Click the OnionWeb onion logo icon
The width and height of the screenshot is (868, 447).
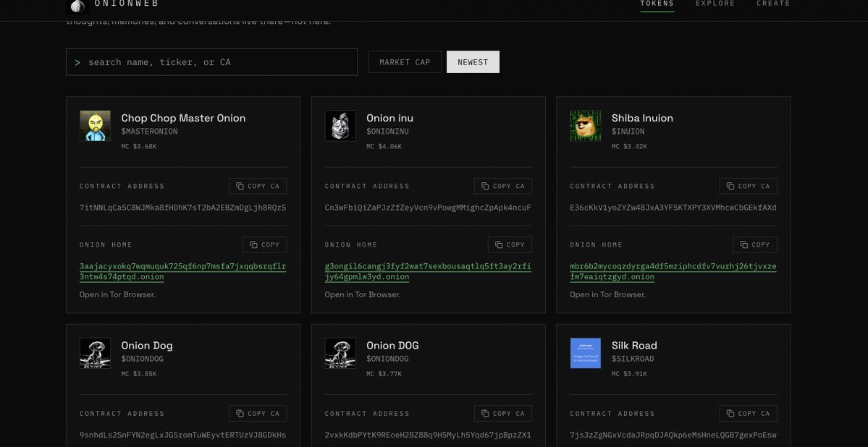pyautogui.click(x=77, y=6)
